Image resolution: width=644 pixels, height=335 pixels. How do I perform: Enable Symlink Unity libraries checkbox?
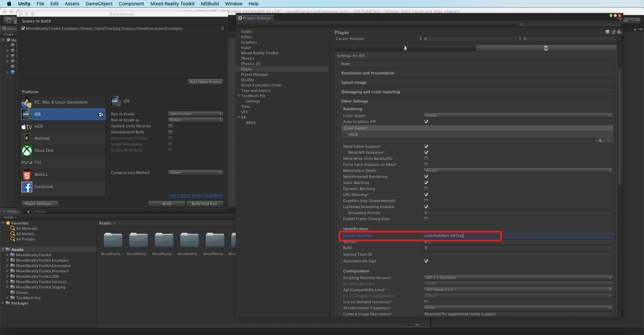171,126
